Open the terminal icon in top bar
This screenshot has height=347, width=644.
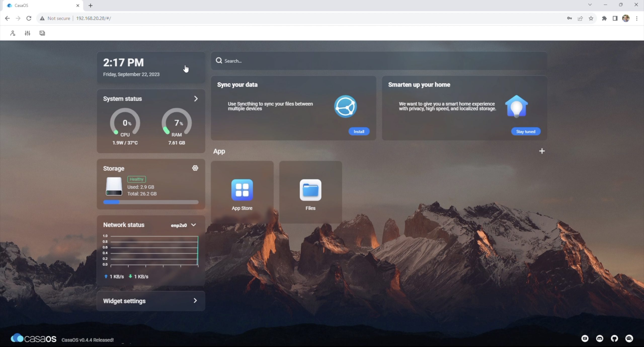pyautogui.click(x=42, y=33)
